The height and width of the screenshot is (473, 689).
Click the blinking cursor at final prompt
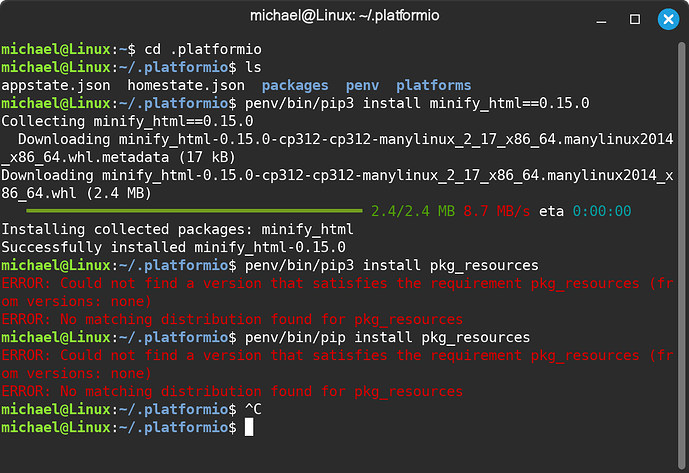[x=249, y=427]
